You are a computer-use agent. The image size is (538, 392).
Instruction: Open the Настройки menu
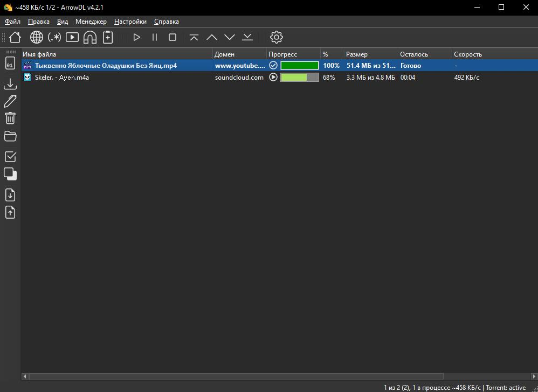(x=130, y=22)
